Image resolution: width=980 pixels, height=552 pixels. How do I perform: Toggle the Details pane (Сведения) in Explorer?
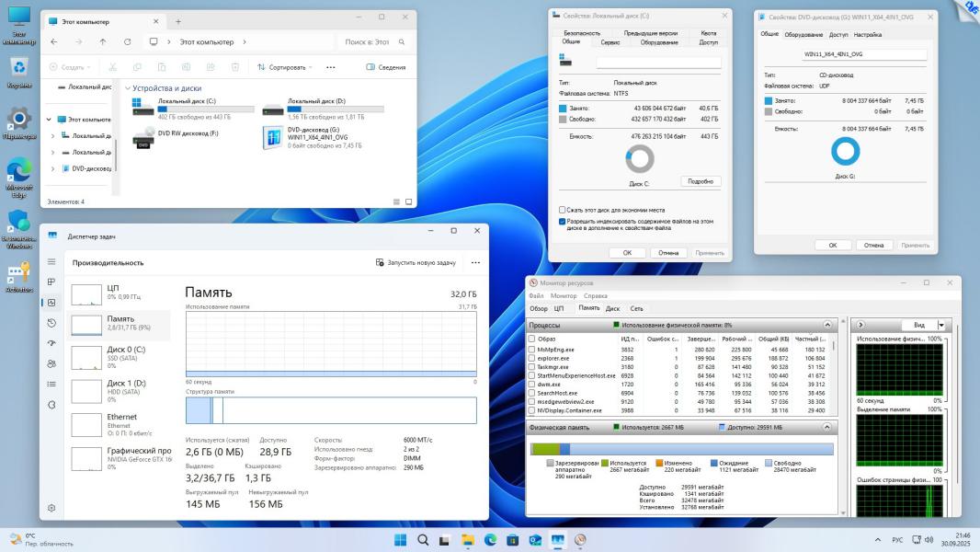coord(385,67)
